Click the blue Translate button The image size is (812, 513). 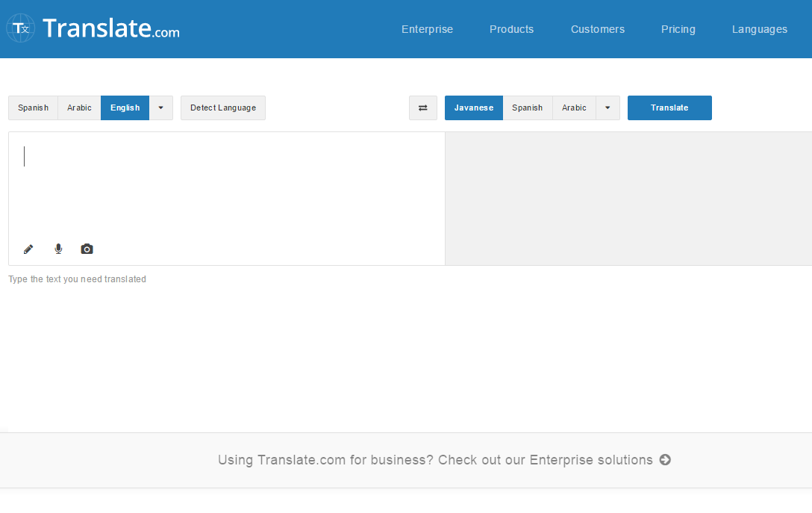(669, 108)
